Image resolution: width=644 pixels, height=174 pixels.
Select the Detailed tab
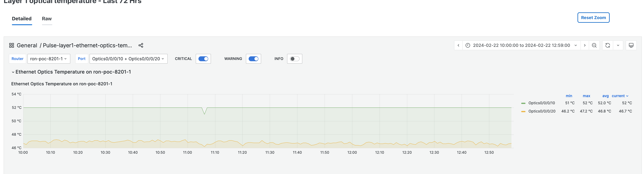pyautogui.click(x=22, y=19)
